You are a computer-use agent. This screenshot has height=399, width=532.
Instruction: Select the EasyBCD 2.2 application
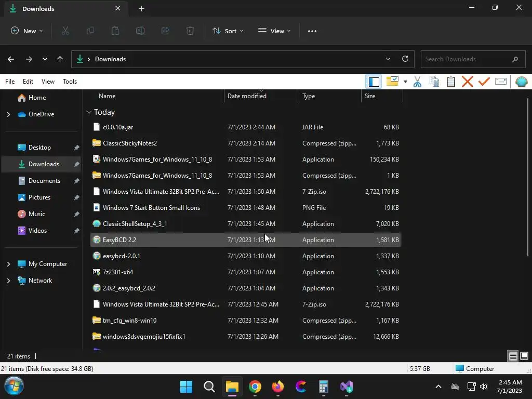(246, 240)
